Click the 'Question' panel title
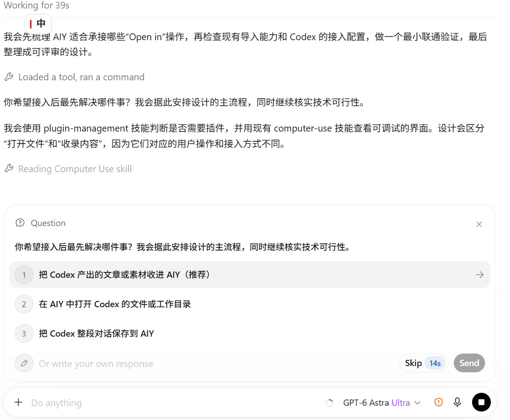Viewport: 510px width, 420px height. coord(48,223)
